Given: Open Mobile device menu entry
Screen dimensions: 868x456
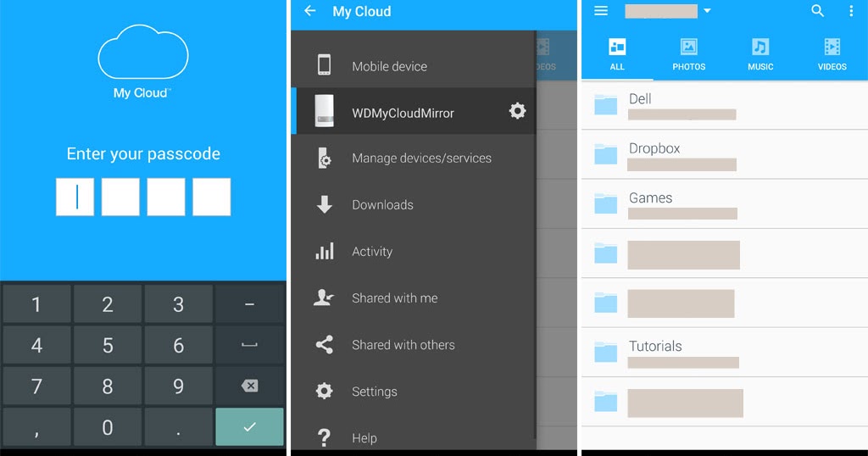Looking at the screenshot, I should tap(413, 65).
